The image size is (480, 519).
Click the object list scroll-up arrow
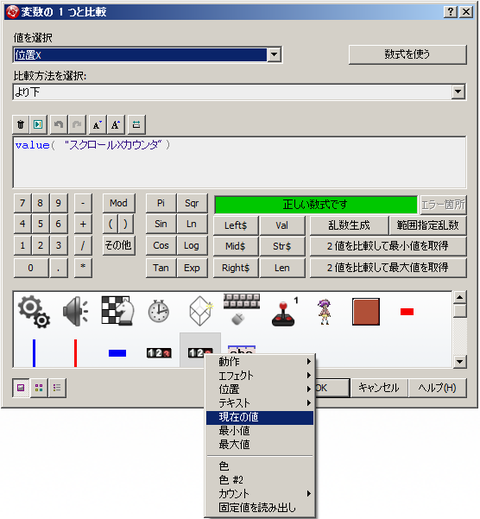[x=460, y=297]
